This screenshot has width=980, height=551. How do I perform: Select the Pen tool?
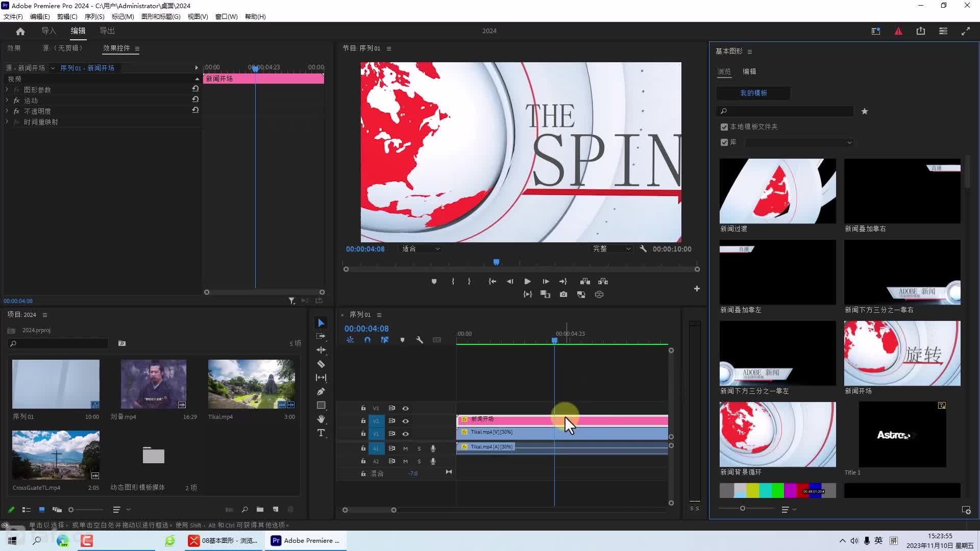point(321,392)
